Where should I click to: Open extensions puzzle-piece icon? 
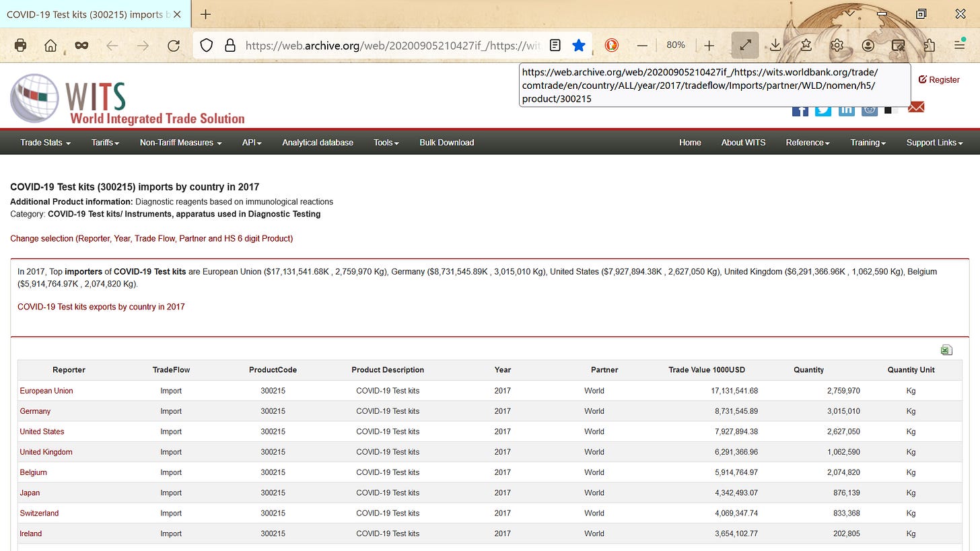930,45
